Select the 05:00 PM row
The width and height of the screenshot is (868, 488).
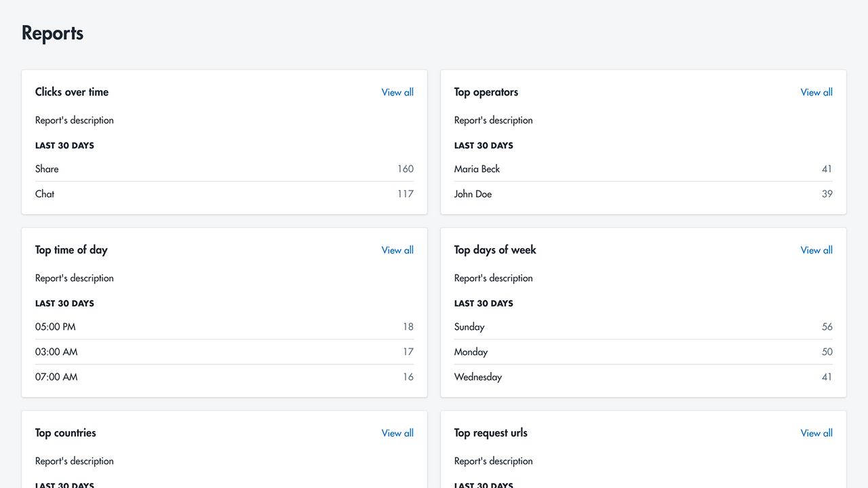tap(224, 327)
